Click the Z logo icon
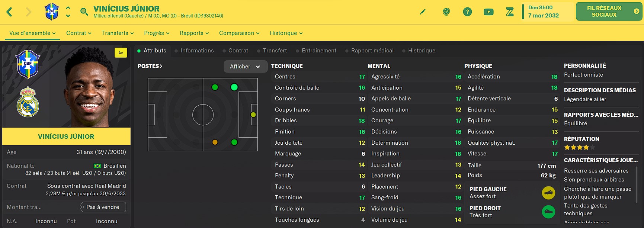 pyautogui.click(x=510, y=12)
